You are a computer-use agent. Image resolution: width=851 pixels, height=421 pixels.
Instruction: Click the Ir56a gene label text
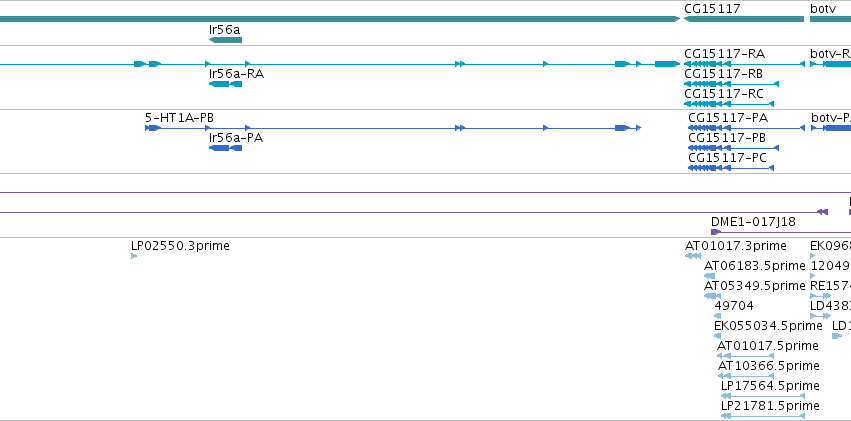click(x=224, y=30)
